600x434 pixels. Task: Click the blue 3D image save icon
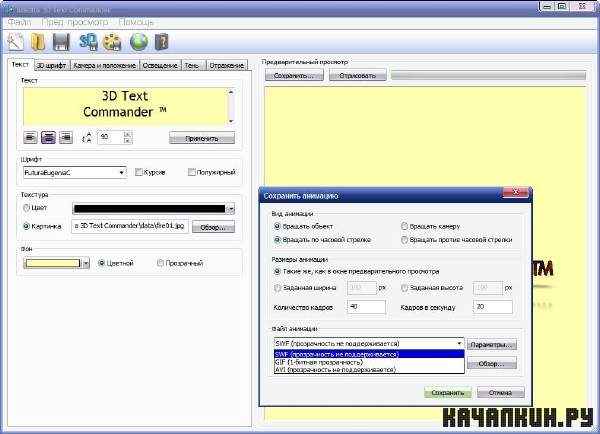[88, 42]
